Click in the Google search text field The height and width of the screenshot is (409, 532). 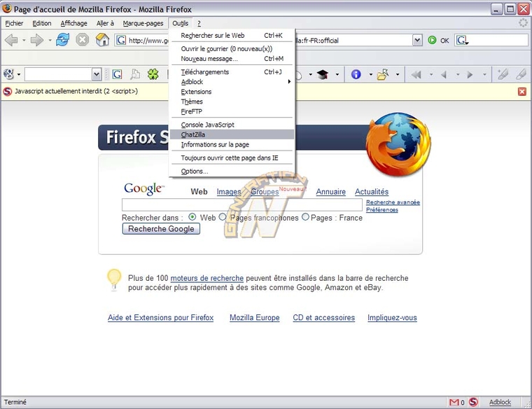pyautogui.click(x=242, y=205)
